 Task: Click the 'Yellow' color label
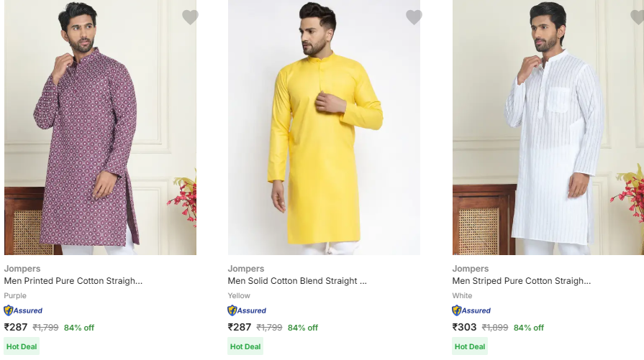tap(240, 295)
